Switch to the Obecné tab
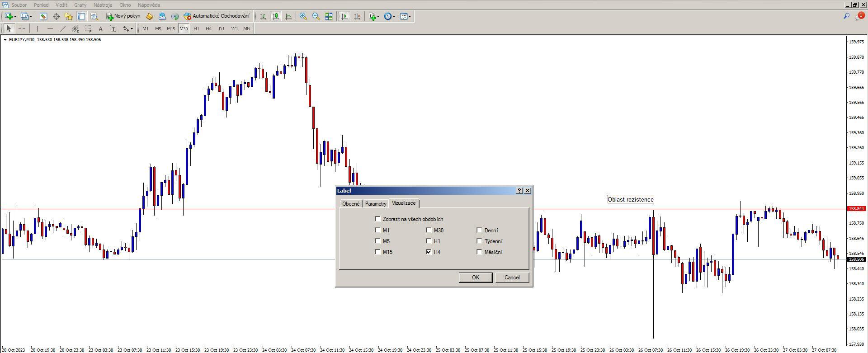868x353 pixels. tap(351, 204)
